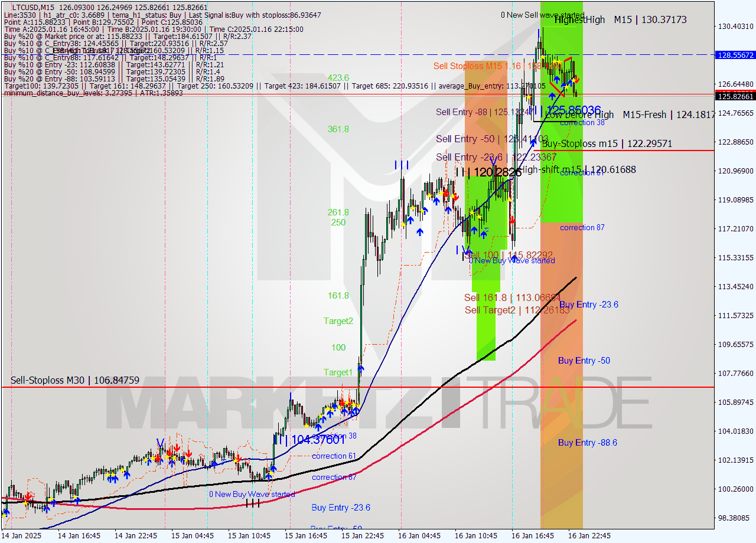The image size is (756, 543).
Task: Select the 'Buy Entry -88.6' label
Action: 588,443
